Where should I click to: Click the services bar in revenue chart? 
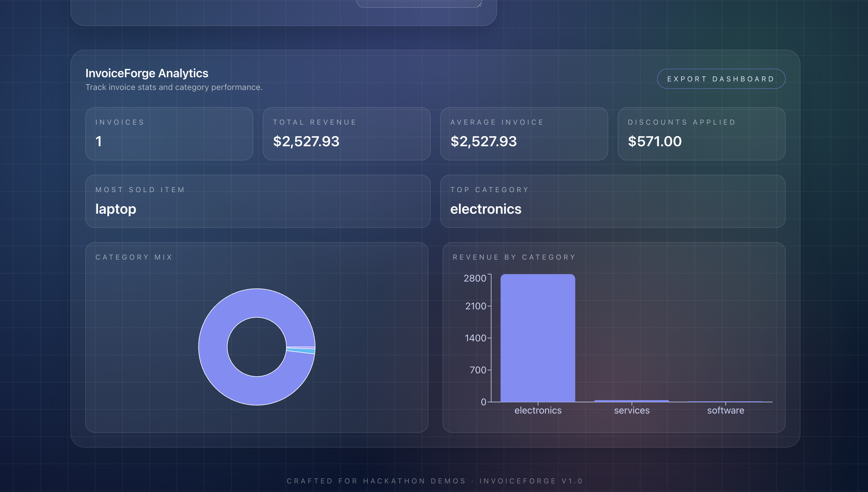(631, 401)
